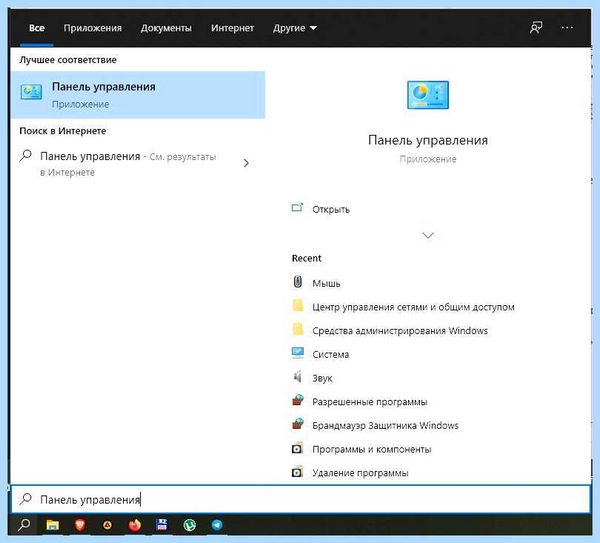Switch to the Все tab
This screenshot has width=600, height=543.
click(37, 28)
